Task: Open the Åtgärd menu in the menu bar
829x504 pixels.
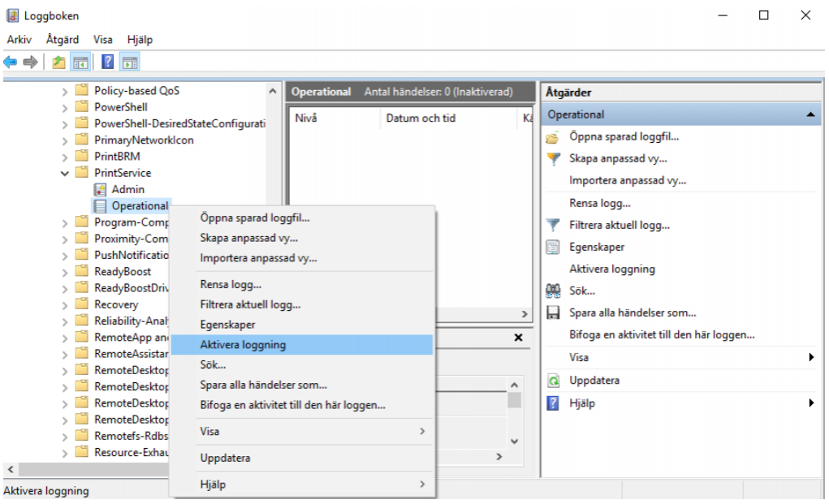Action: point(63,39)
